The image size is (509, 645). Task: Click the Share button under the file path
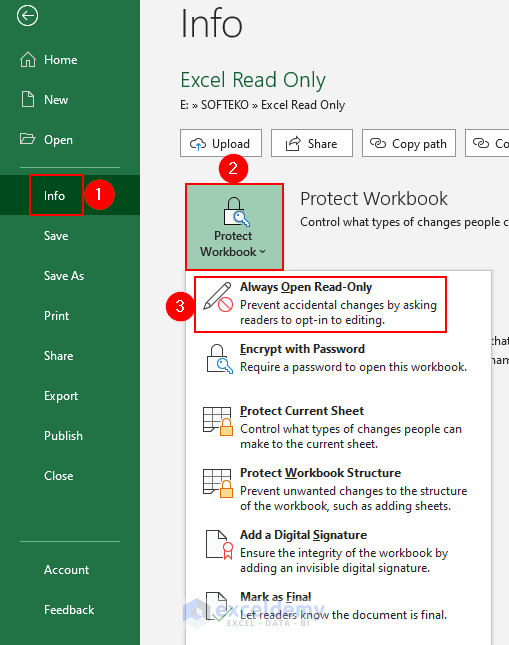pyautogui.click(x=312, y=143)
